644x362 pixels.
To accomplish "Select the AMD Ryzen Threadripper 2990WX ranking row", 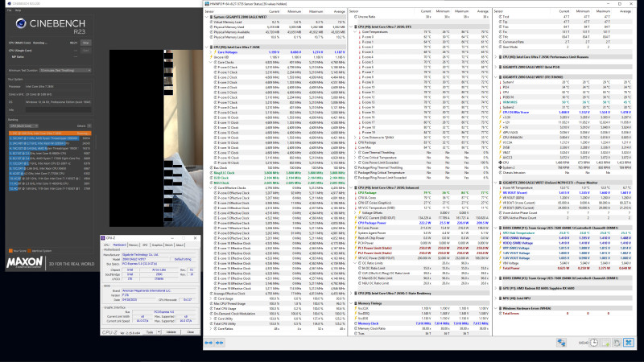I will pyautogui.click(x=50, y=138).
